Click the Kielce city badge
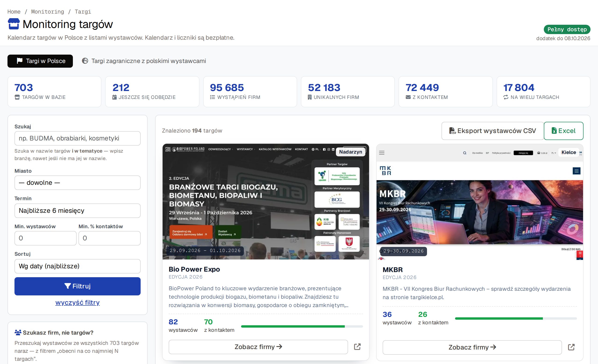 pyautogui.click(x=569, y=152)
